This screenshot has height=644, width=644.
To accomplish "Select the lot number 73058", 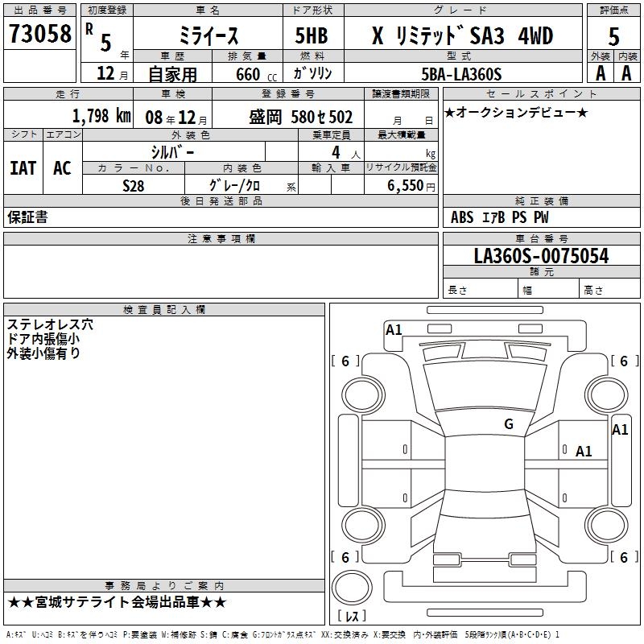I will (39, 33).
